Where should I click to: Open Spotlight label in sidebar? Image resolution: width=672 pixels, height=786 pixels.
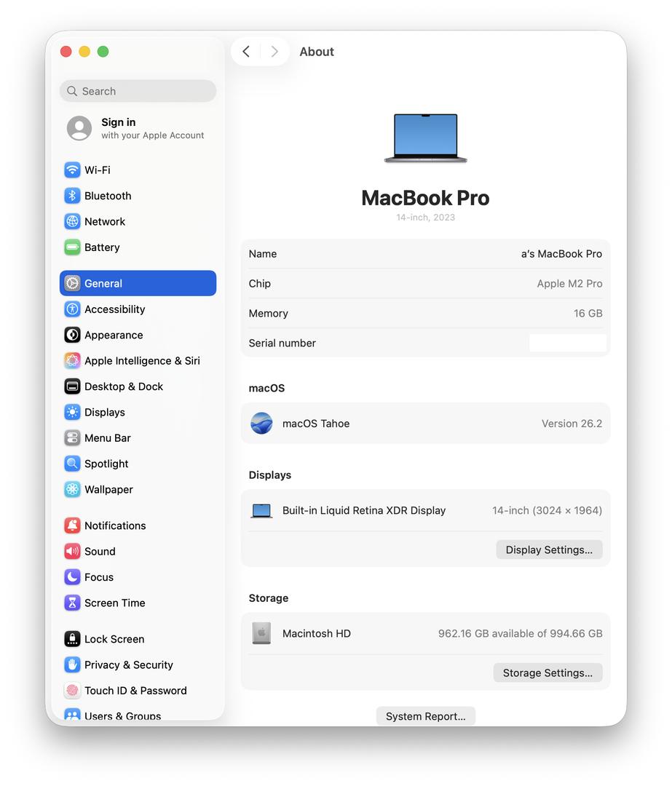click(x=106, y=464)
